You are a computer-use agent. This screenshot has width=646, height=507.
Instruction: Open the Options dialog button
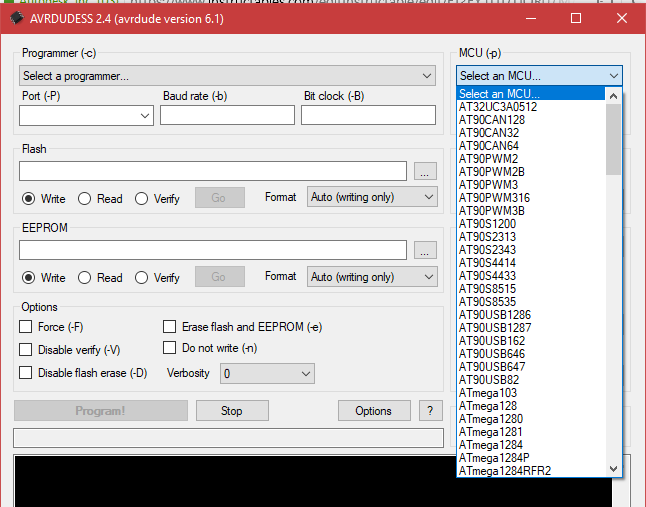(x=374, y=411)
